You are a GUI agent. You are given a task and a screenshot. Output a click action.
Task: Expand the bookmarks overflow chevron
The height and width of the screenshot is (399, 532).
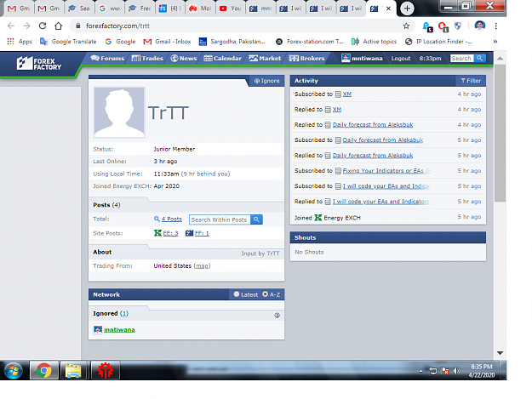tap(495, 42)
